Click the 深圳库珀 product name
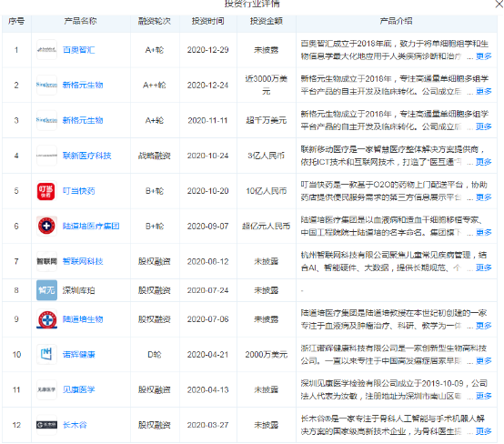The image size is (504, 444). coord(79,290)
